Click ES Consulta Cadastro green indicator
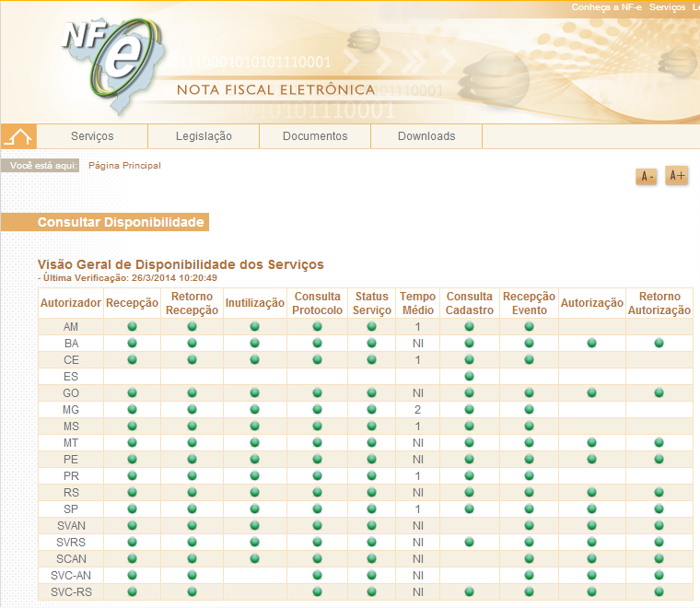Image resolution: width=700 pixels, height=608 pixels. (469, 376)
